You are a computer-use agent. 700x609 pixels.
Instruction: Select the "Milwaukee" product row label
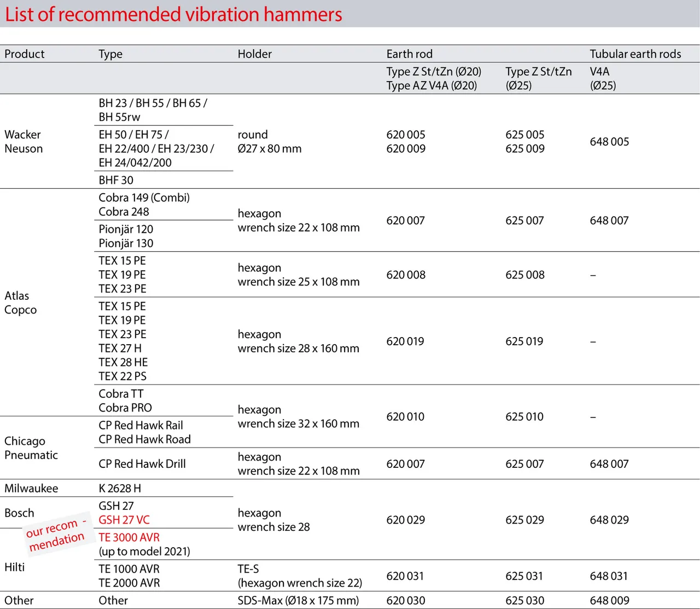point(31,488)
